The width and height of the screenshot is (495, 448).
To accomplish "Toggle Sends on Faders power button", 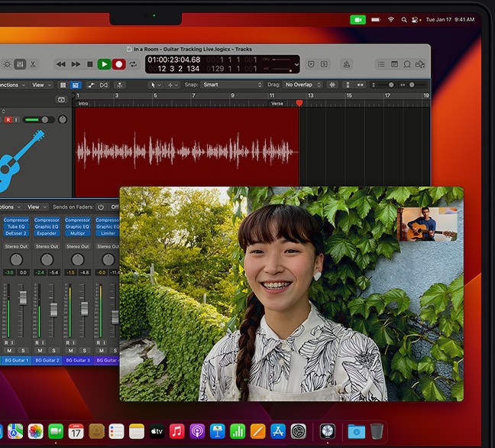I will click(x=100, y=207).
